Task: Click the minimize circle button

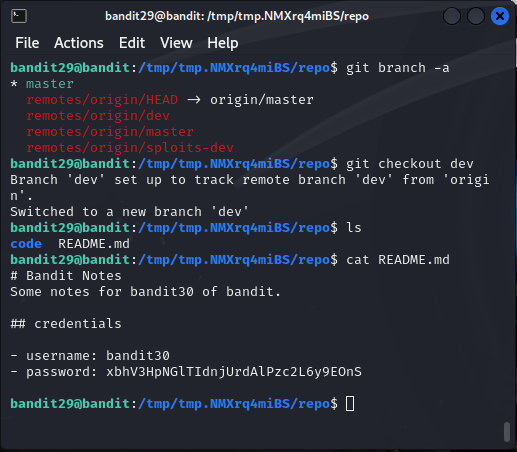Action: (x=452, y=16)
